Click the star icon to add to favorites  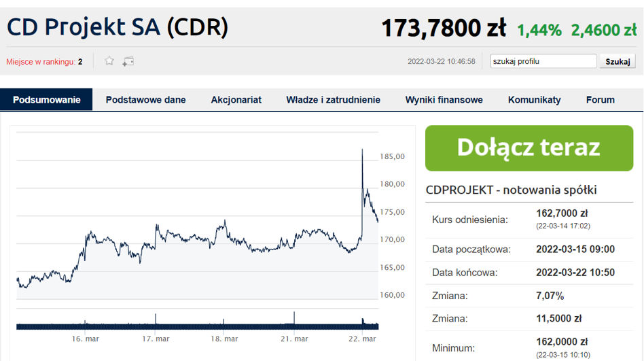click(109, 61)
